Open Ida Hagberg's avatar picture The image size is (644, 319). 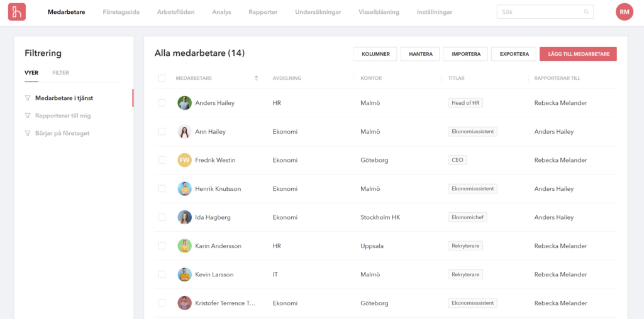(x=185, y=217)
